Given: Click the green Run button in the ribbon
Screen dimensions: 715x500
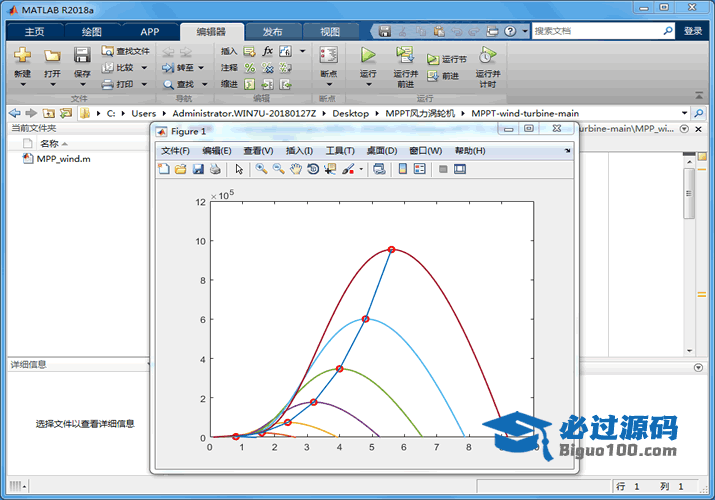Looking at the screenshot, I should pyautogui.click(x=368, y=56).
